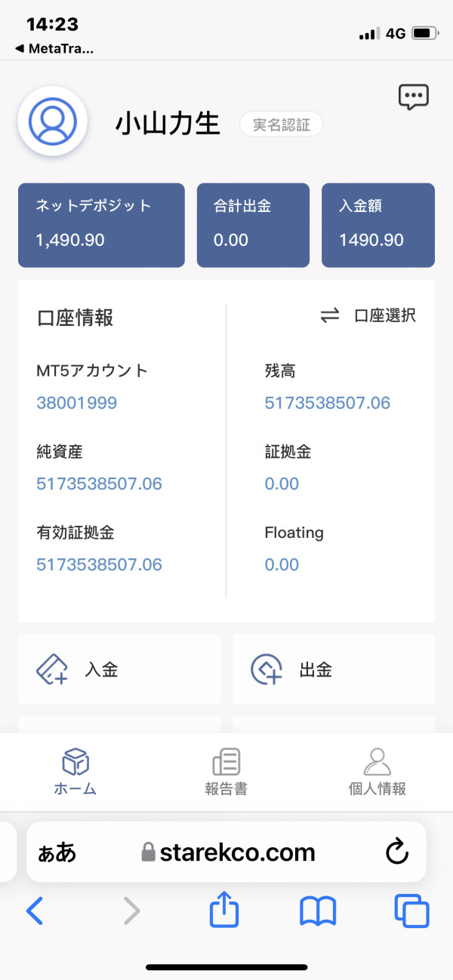This screenshot has width=453, height=980.
Task: Return to MetaTrader app via back link
Action: pos(54,48)
